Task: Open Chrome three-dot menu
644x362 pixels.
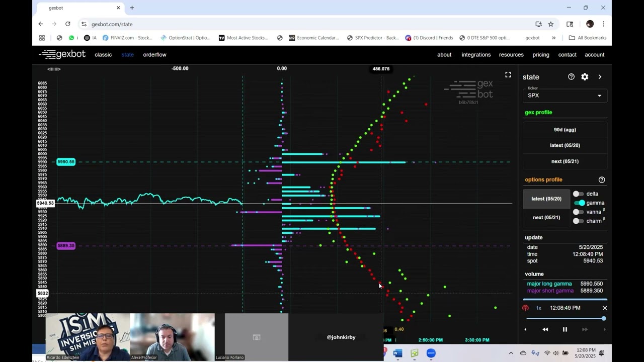Action: (603, 24)
